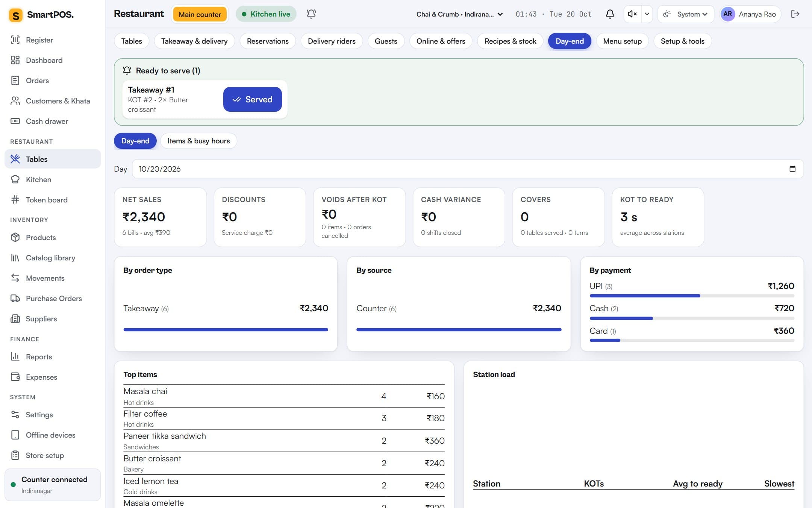Image resolution: width=812 pixels, height=508 pixels.
Task: Select the Day-end sub-tab pill
Action: tap(135, 141)
